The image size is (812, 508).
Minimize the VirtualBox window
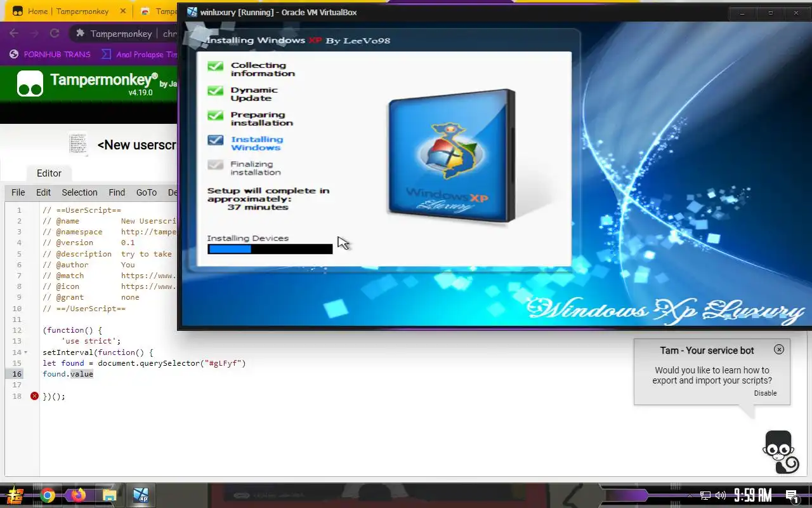742,13
